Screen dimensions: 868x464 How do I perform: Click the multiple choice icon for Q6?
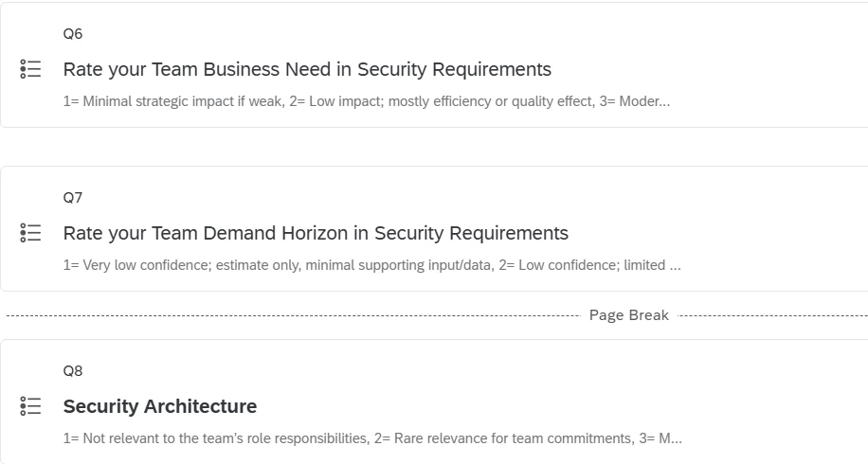(30, 69)
